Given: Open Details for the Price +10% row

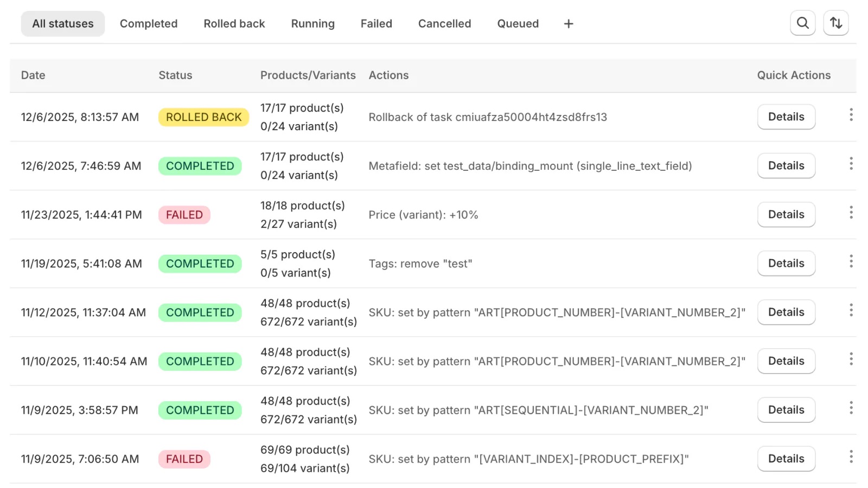Looking at the screenshot, I should pyautogui.click(x=786, y=215).
